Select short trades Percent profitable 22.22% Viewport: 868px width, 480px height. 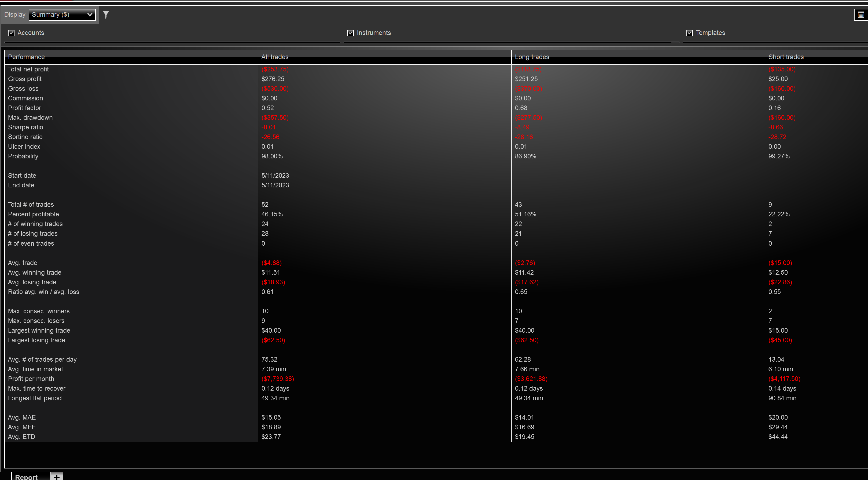[779, 214]
